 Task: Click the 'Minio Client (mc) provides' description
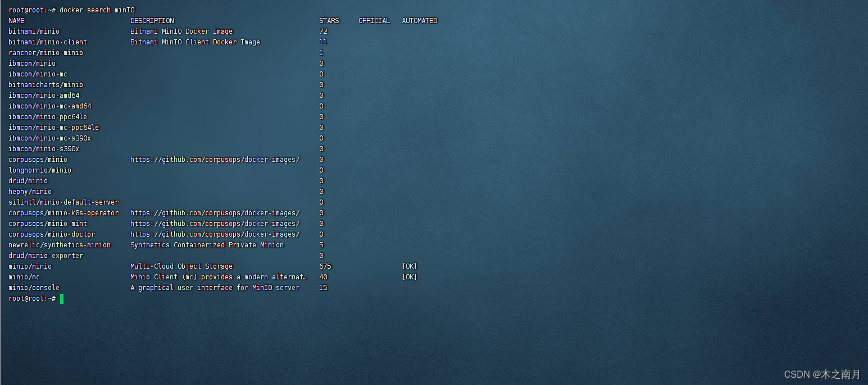coord(219,277)
